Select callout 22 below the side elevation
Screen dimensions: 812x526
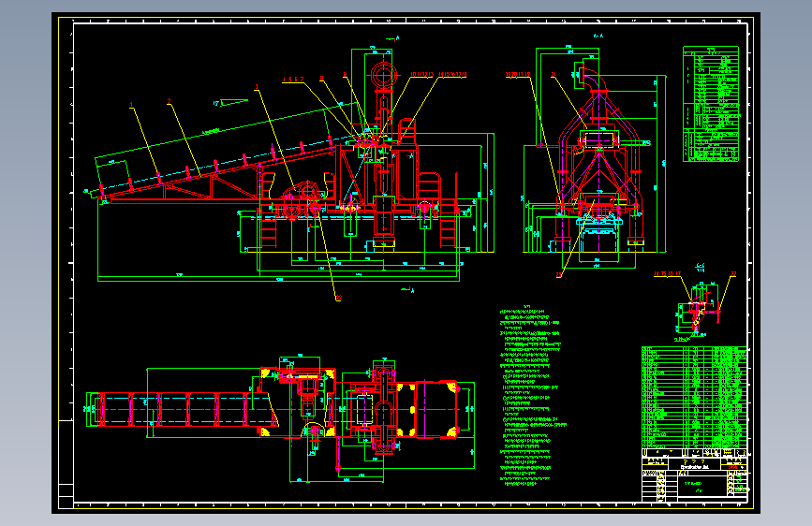coord(339,298)
